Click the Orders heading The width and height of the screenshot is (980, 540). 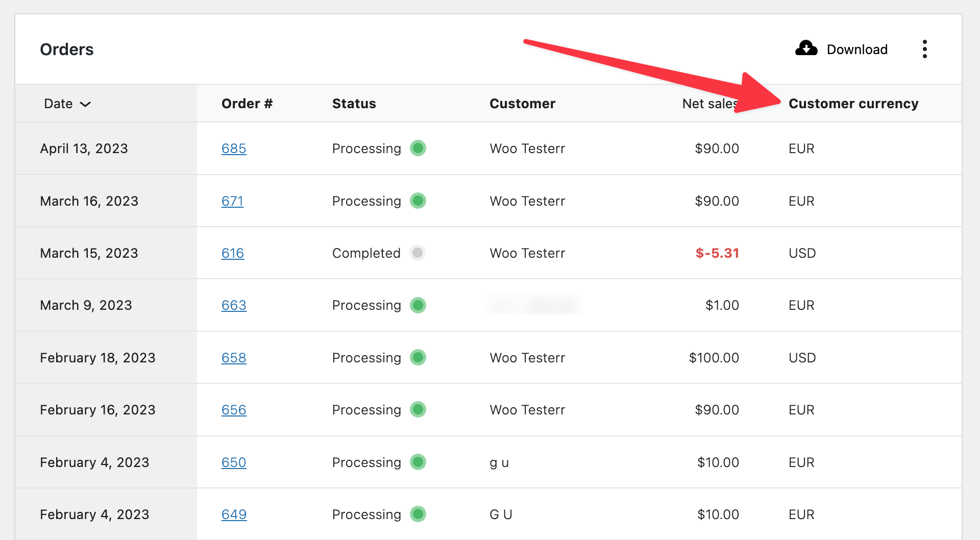coord(67,48)
